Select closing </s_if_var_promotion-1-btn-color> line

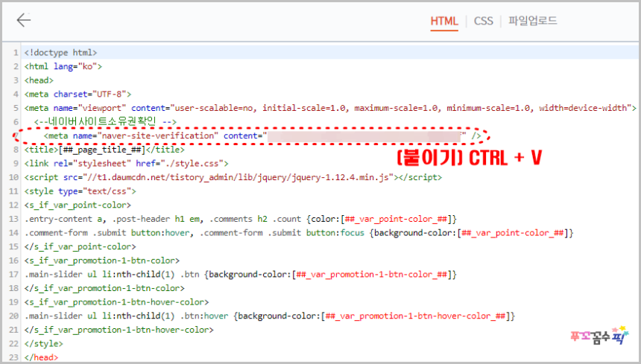(104, 289)
